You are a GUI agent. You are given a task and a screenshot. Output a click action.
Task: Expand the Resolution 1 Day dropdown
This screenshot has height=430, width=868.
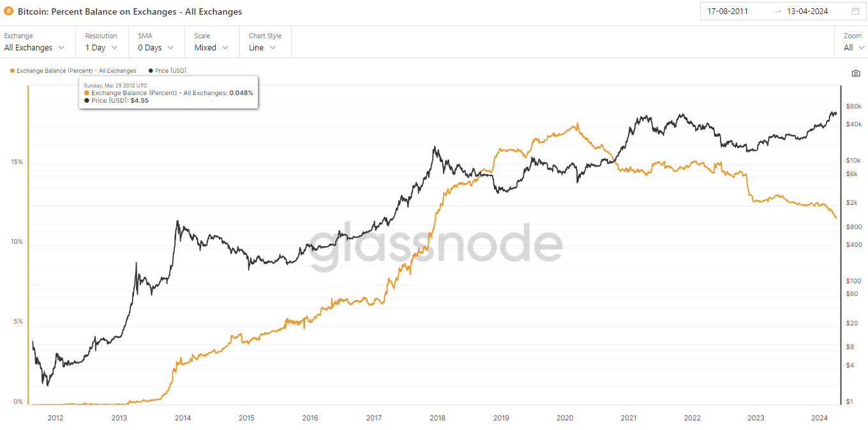[101, 48]
